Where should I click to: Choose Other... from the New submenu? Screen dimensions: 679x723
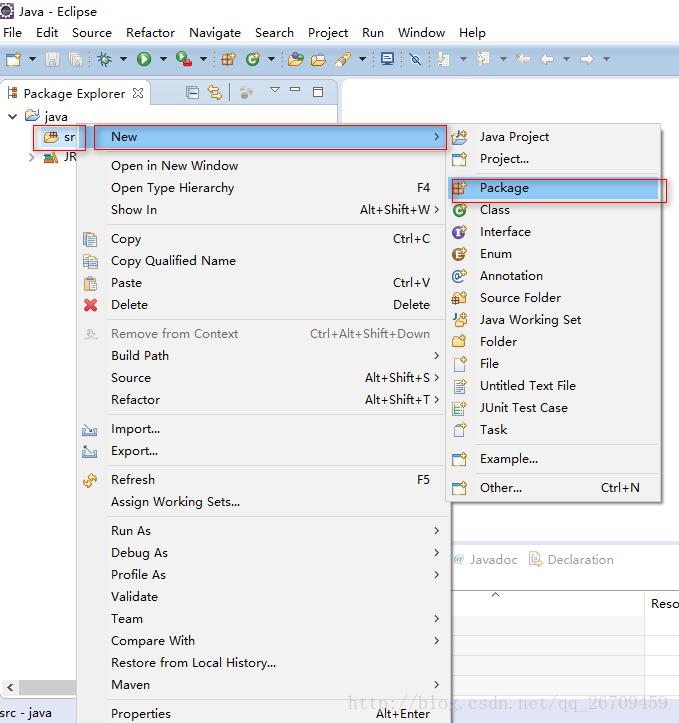tap(553, 488)
